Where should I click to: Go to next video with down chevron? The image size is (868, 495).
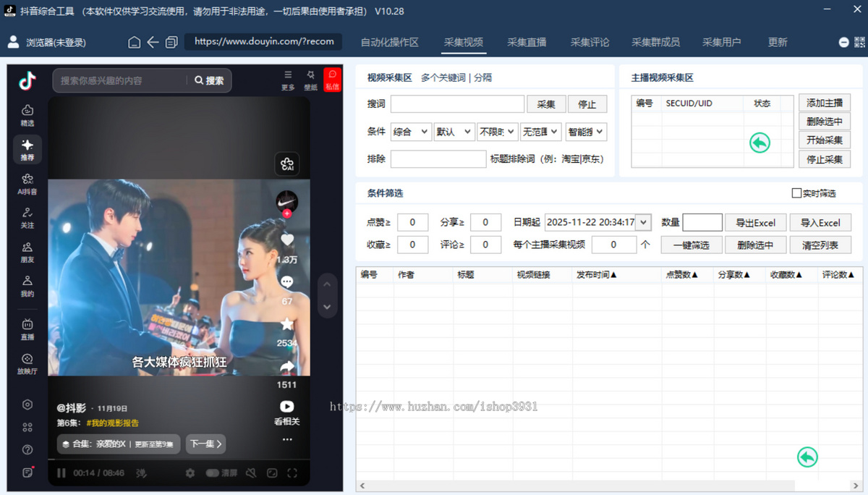[x=327, y=307]
